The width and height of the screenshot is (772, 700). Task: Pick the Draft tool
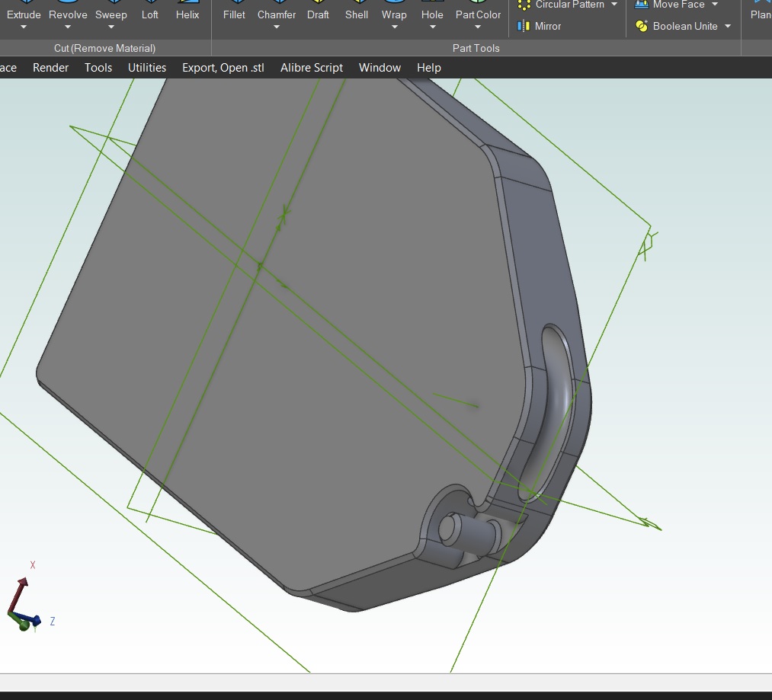pyautogui.click(x=318, y=14)
